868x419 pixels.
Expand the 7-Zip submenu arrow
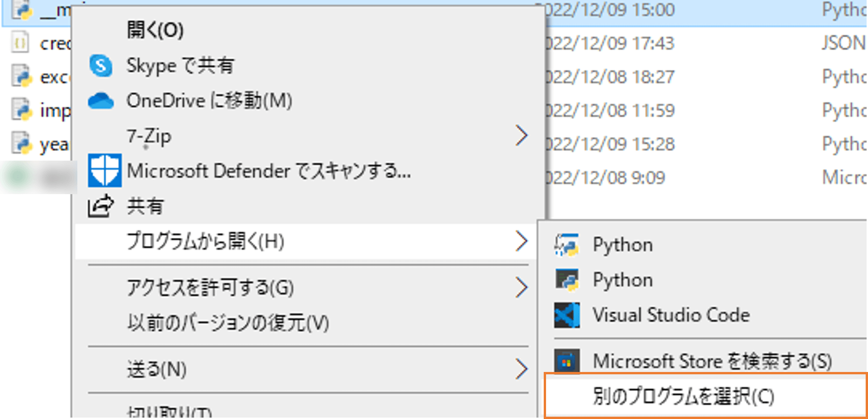[x=521, y=136]
